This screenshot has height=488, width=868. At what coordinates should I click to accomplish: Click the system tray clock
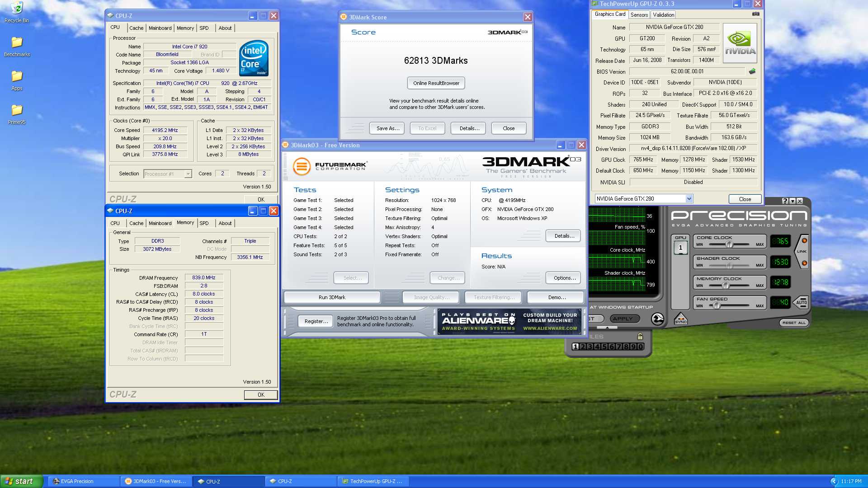point(851,481)
